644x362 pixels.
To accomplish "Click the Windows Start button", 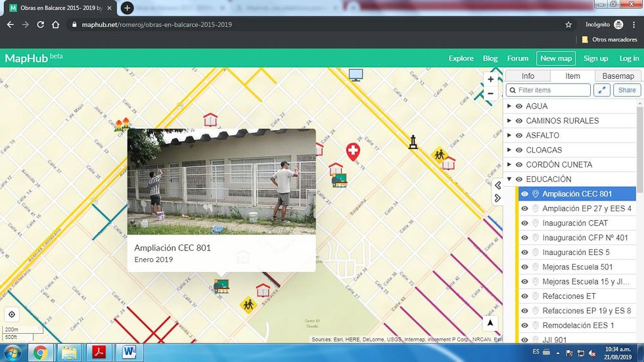I will pos(12,353).
